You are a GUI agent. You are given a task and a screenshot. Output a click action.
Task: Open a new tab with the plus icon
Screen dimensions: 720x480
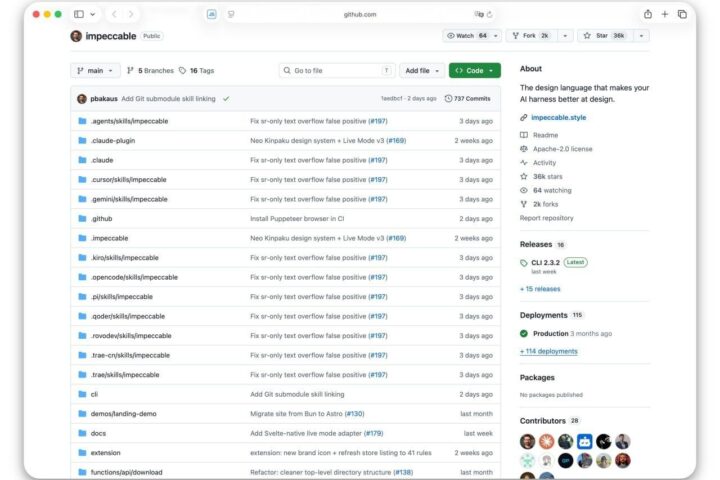coord(664,14)
